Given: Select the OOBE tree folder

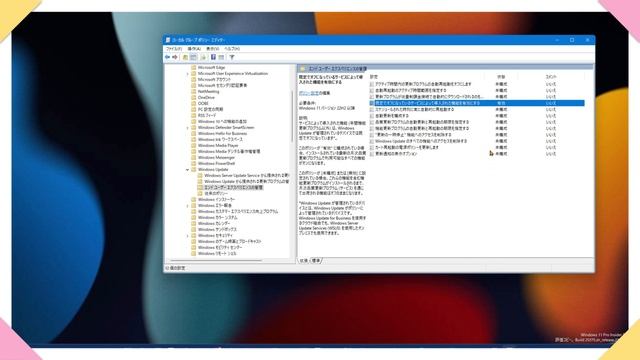Looking at the screenshot, I should pos(203,104).
